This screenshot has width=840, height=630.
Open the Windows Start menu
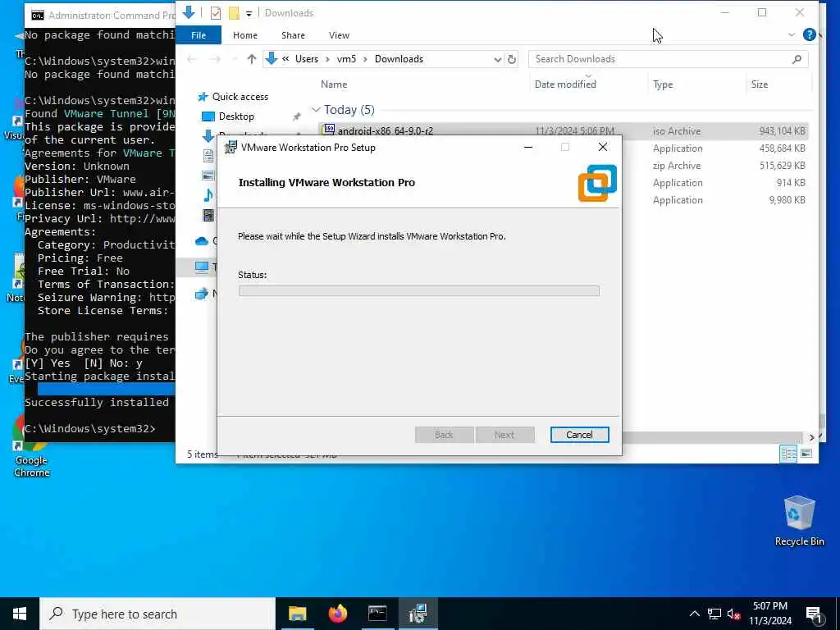click(20, 614)
